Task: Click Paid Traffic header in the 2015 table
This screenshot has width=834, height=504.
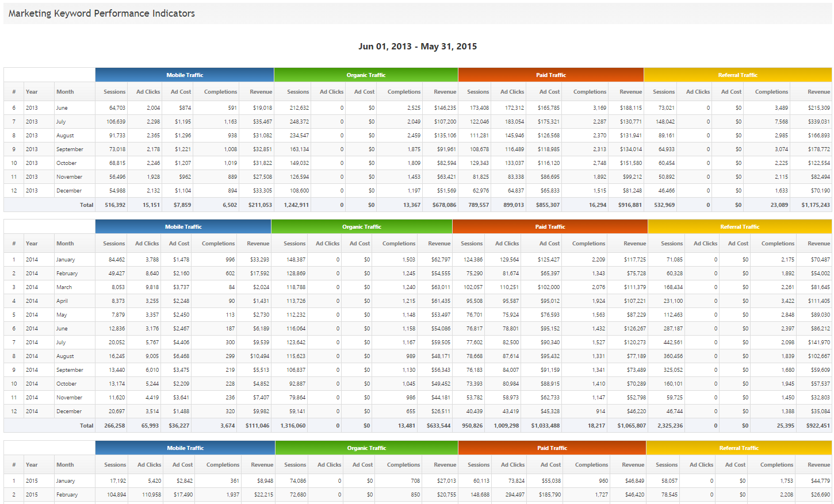Action: tap(552, 448)
